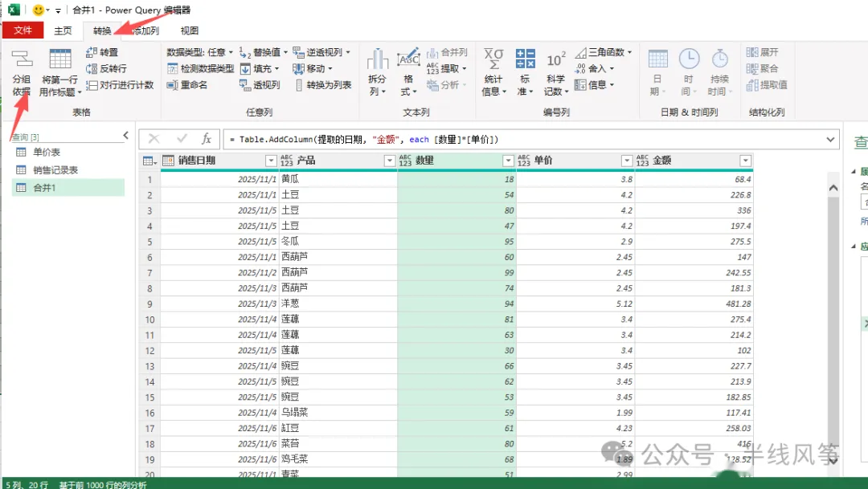This screenshot has height=489, width=868.
Task: Click 对行进行计数 (Count Rows)
Action: click(x=120, y=85)
